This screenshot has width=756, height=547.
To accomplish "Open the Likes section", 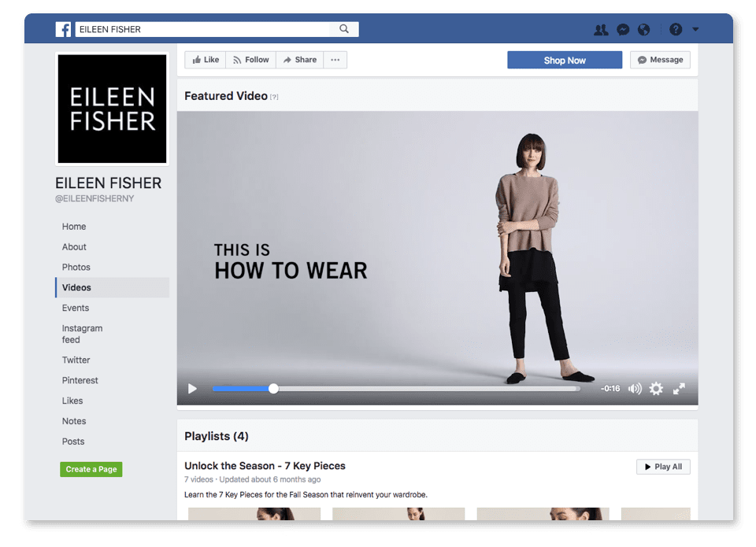I will (x=72, y=401).
